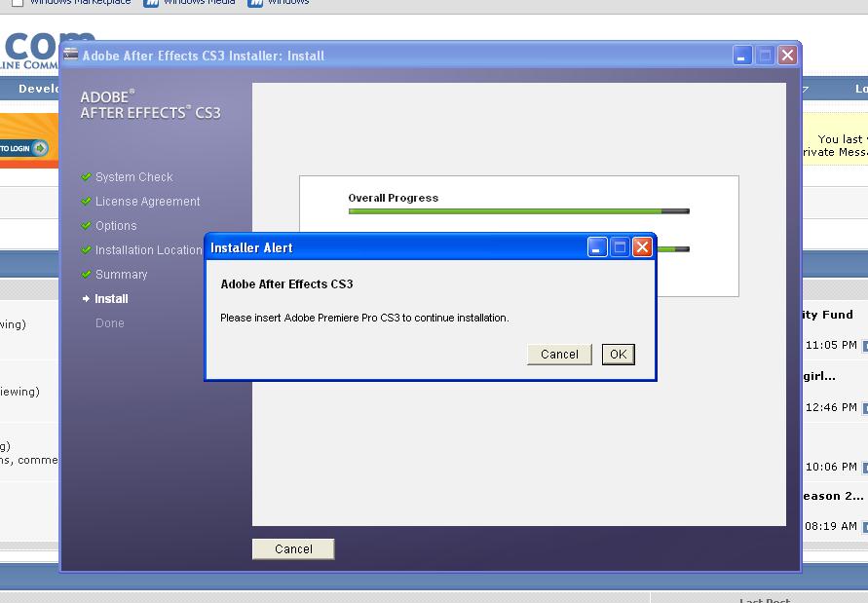Close the After Effects CS3 Installer window
868x603 pixels.
coord(787,55)
